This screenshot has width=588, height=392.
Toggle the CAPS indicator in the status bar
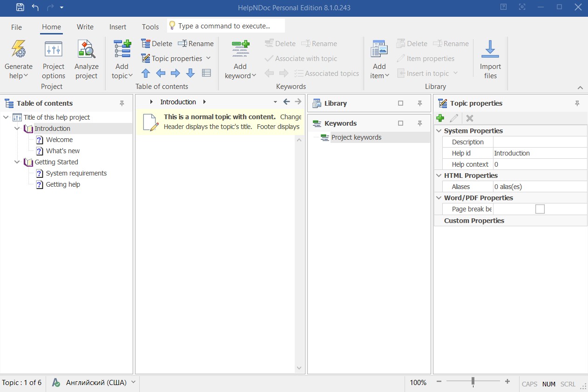[529, 384]
